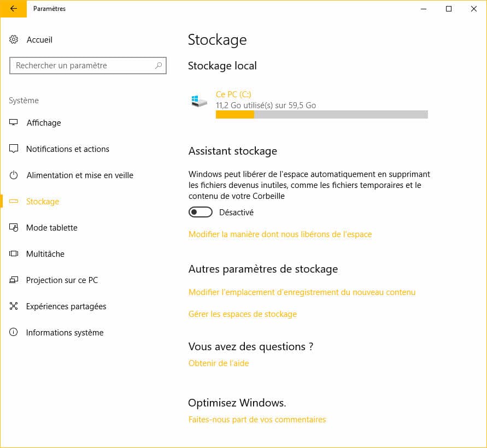This screenshot has height=448, width=487.
Task: Click the power icon for Alimentation
Action: point(14,175)
